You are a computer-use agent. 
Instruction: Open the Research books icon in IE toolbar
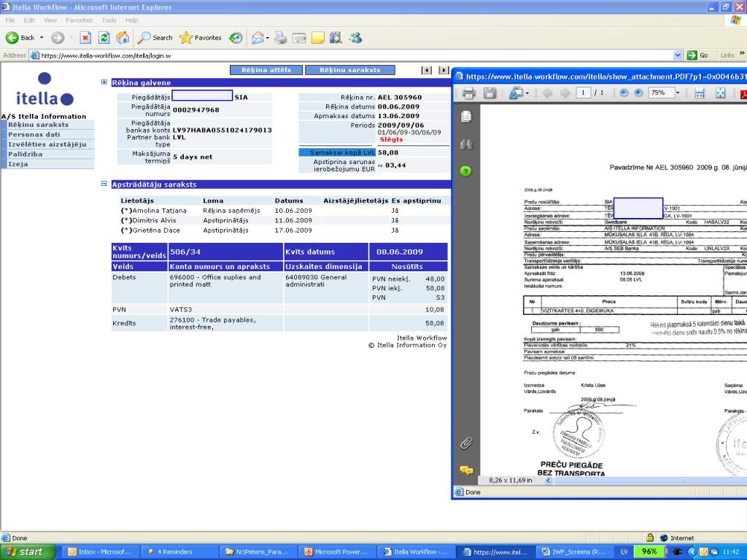(x=336, y=38)
